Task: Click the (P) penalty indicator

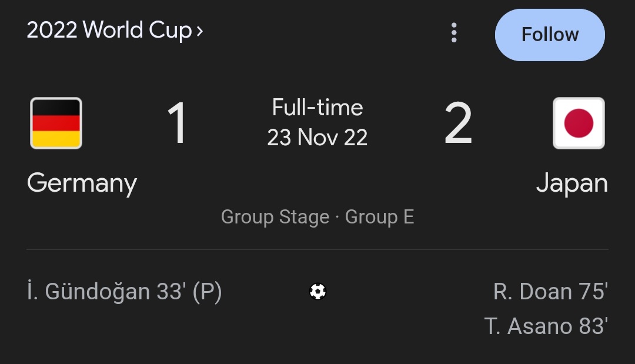Action: (207, 292)
